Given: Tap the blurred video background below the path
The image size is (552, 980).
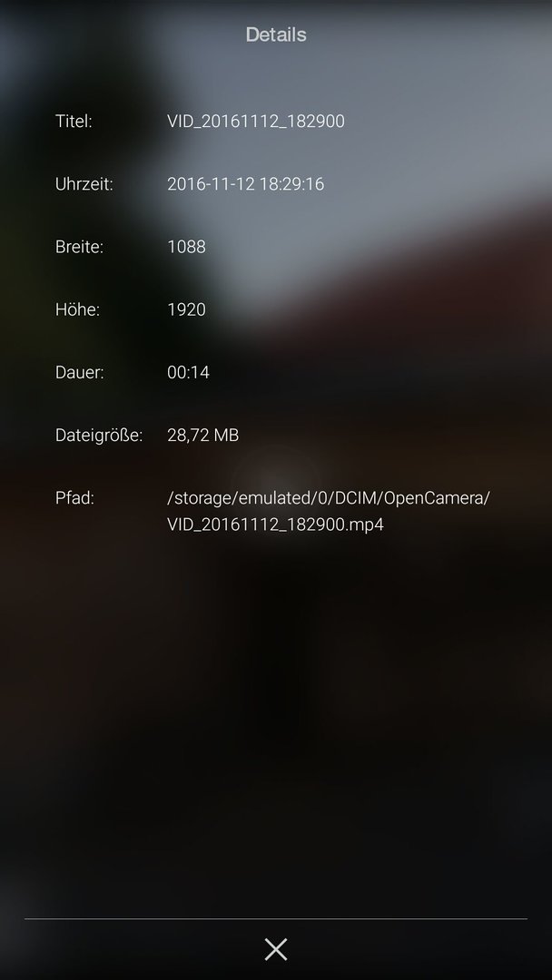Looking at the screenshot, I should tap(276, 719).
